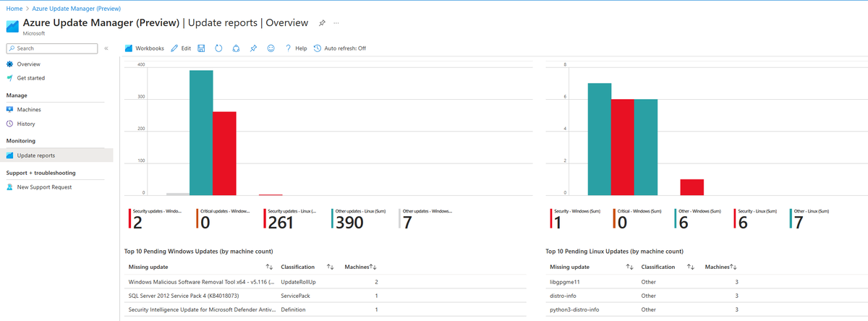Click the tallest teal bar in the right chart

tap(599, 139)
